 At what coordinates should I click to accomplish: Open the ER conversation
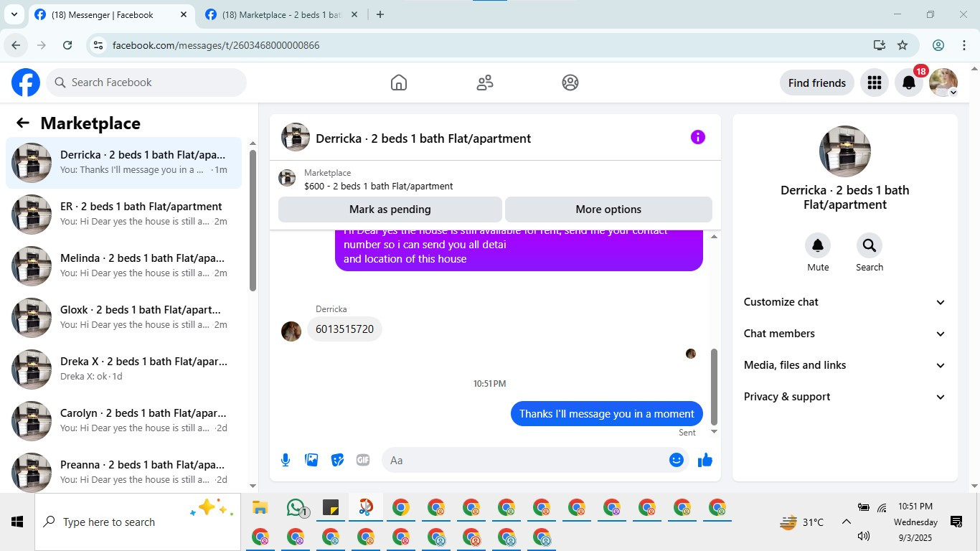coord(123,214)
